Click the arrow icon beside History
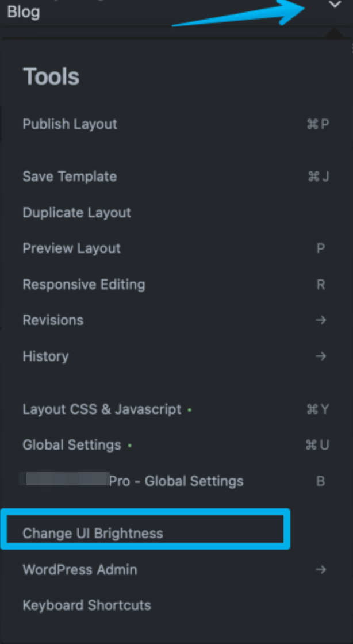The image size is (353, 644). pos(321,356)
